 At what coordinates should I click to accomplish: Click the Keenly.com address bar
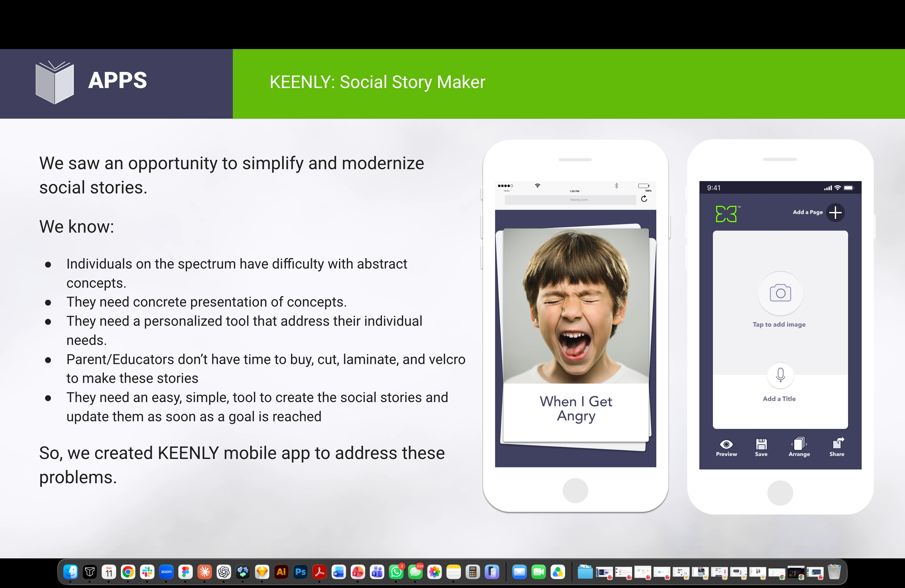coord(570,200)
